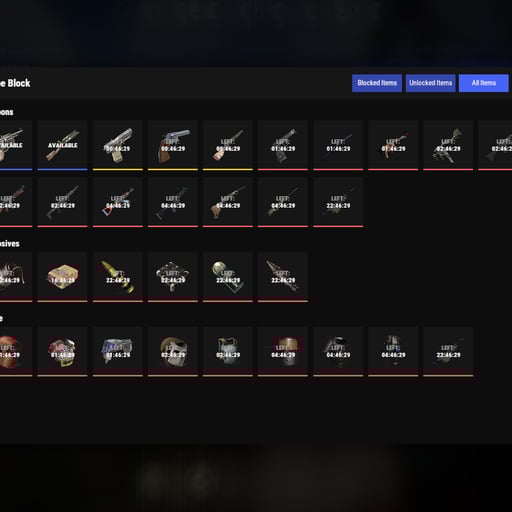
Task: Select the tan explosive block showing 16:46:29
Action: coord(62,277)
